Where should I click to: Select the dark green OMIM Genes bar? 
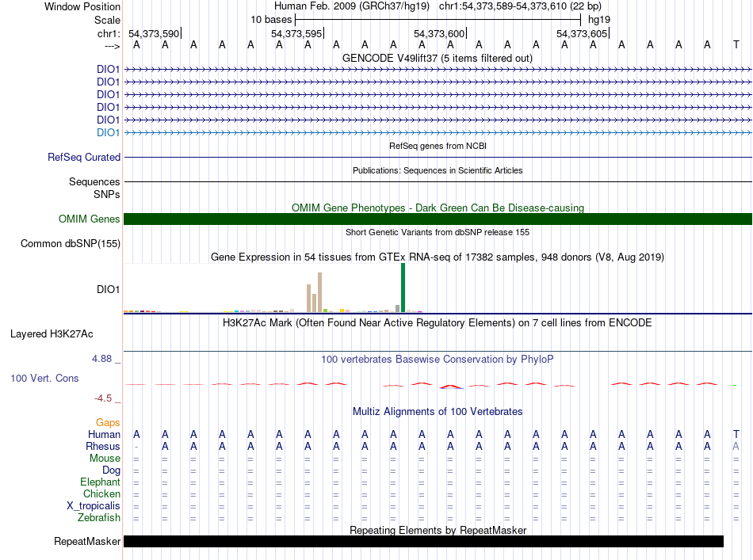438,219
